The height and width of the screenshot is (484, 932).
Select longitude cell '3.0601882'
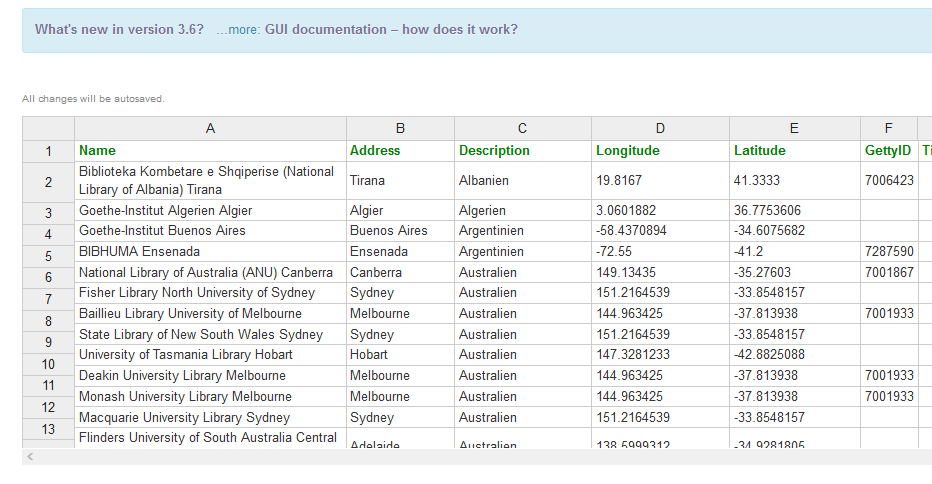660,210
